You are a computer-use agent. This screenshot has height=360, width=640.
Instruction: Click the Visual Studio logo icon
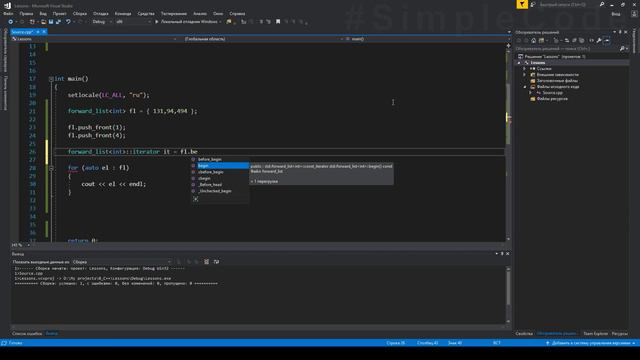pyautogui.click(x=7, y=5)
